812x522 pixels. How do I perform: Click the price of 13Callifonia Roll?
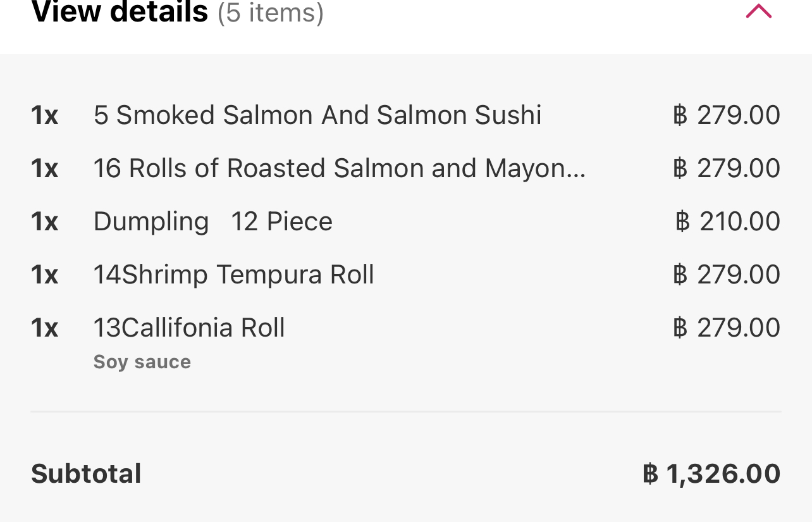tap(727, 328)
